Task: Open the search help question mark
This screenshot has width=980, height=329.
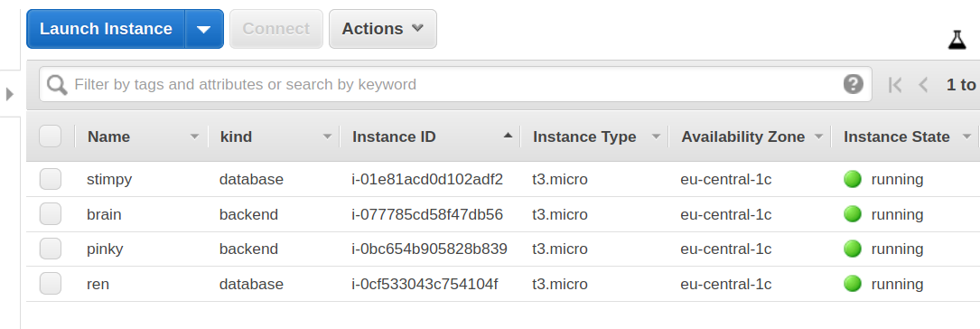Action: pos(854,84)
